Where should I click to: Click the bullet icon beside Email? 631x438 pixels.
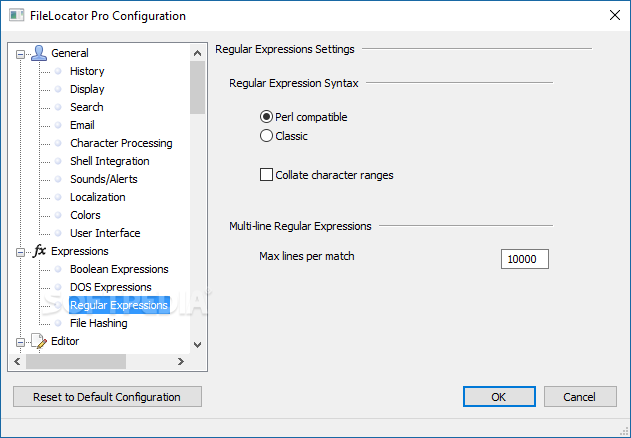[58, 125]
